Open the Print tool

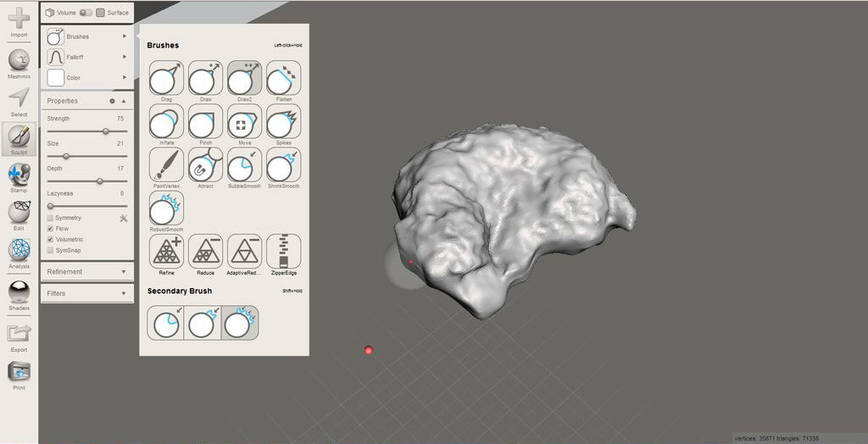click(x=19, y=376)
